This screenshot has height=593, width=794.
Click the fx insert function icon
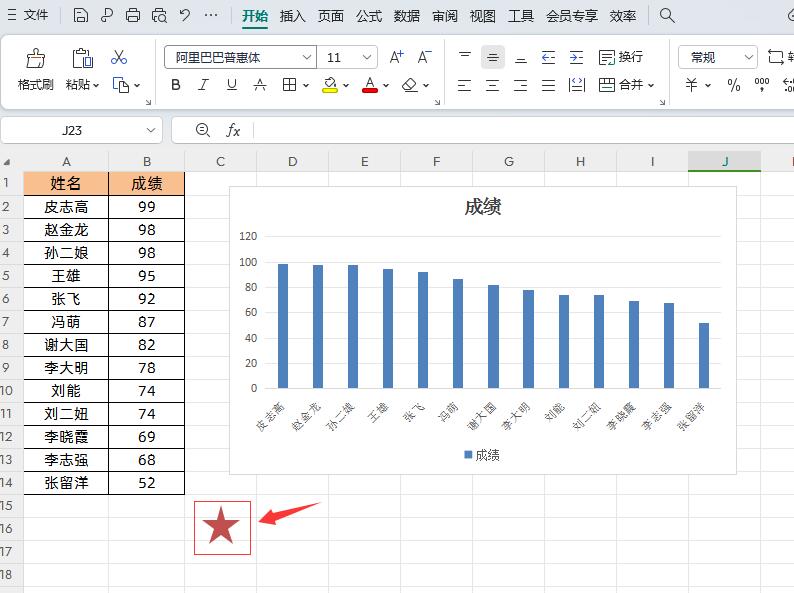pyautogui.click(x=232, y=130)
